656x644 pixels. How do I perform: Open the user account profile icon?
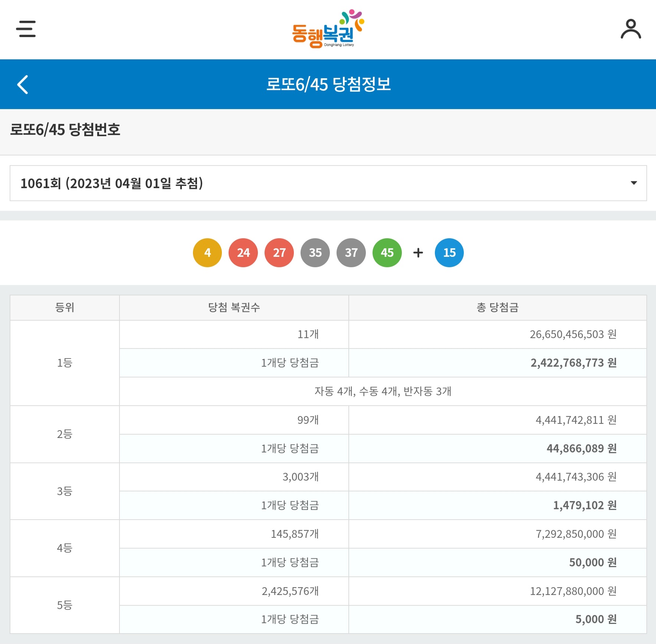[x=631, y=29]
